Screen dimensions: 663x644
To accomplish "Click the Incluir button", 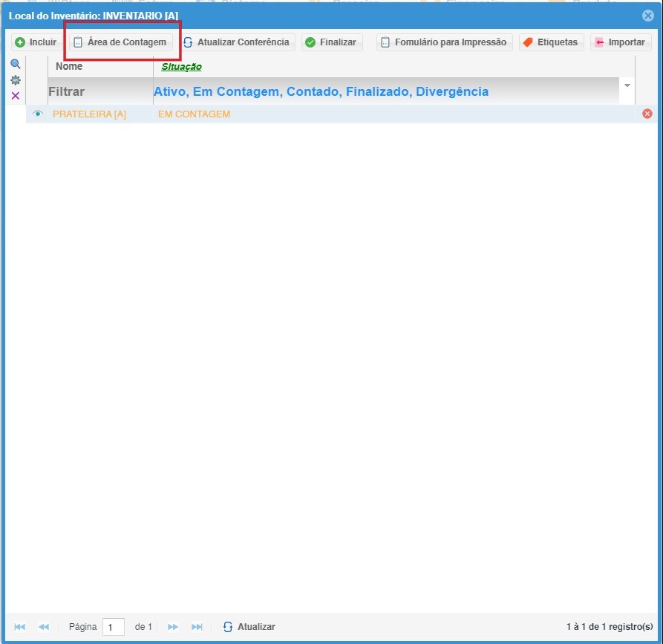I will (x=36, y=42).
